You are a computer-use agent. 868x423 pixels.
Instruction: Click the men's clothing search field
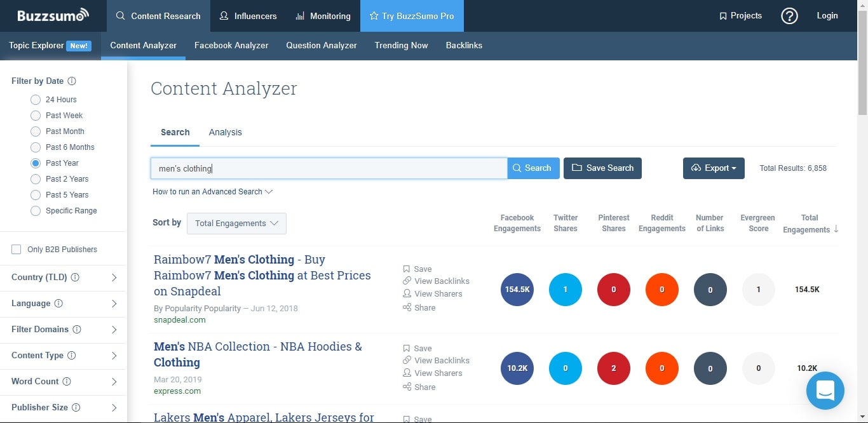click(x=329, y=168)
